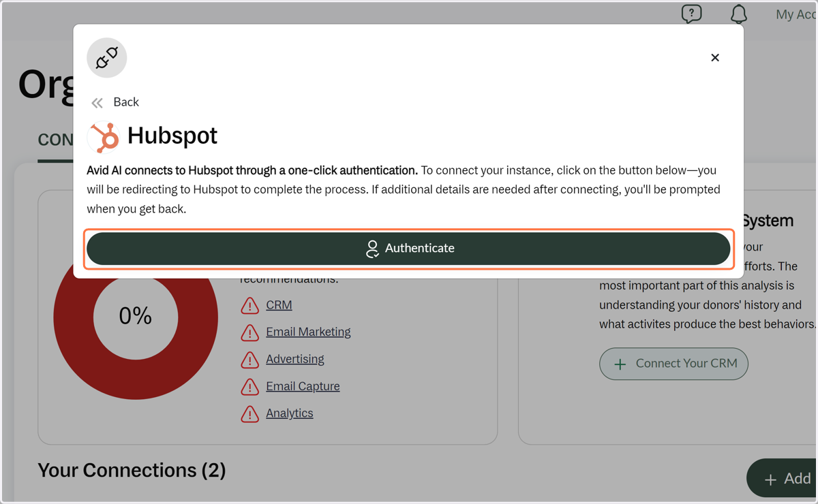
Task: Click the Hubspot title text
Action: (x=172, y=136)
